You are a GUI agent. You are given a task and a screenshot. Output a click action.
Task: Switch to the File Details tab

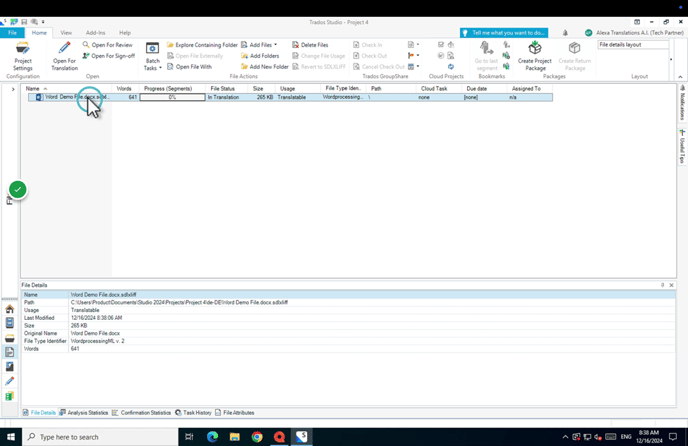point(39,413)
